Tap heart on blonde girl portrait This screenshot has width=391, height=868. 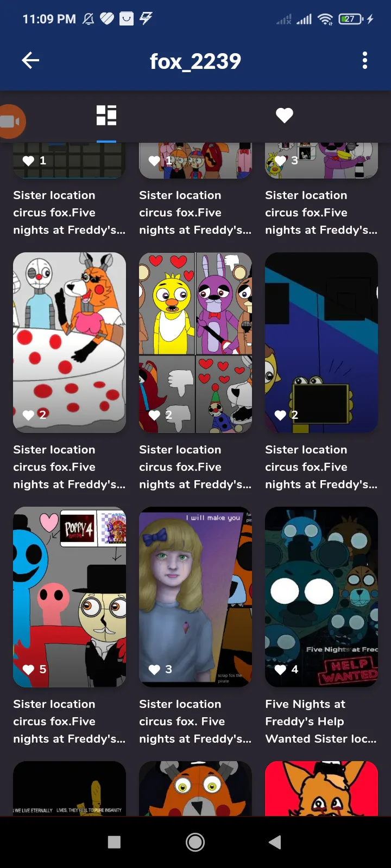pos(154,669)
